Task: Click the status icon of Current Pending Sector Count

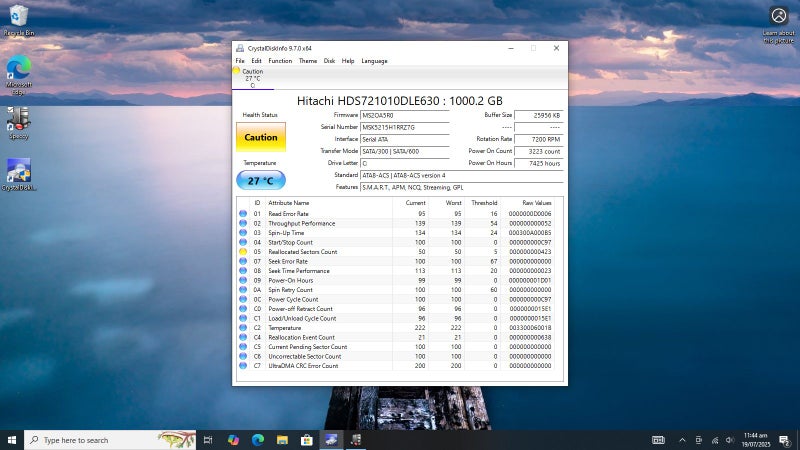Action: pyautogui.click(x=243, y=346)
